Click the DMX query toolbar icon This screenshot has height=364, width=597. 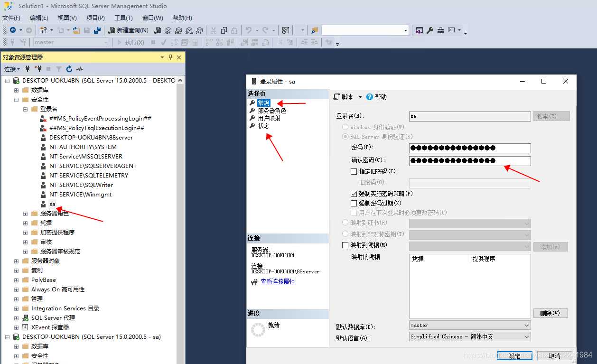click(x=178, y=30)
